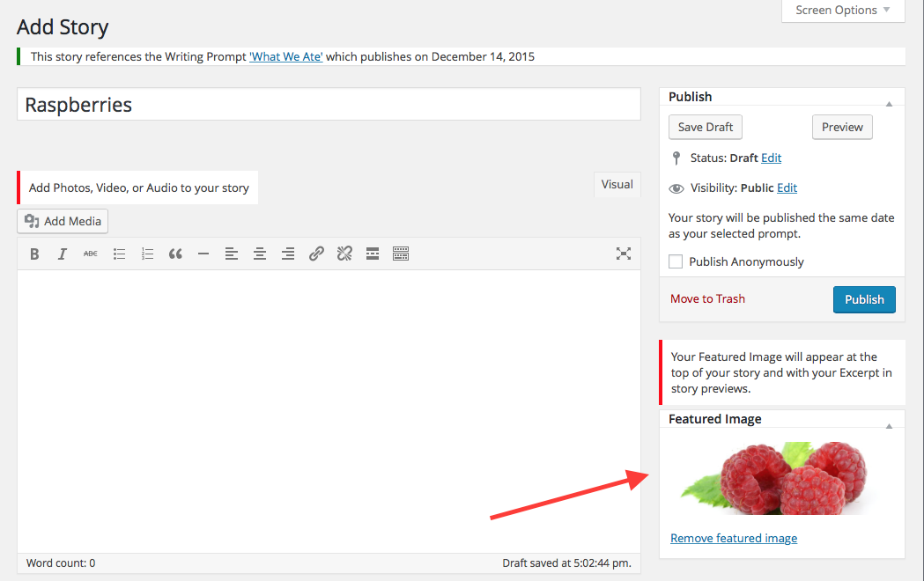
Task: Insert a numbered list
Action: (147, 254)
